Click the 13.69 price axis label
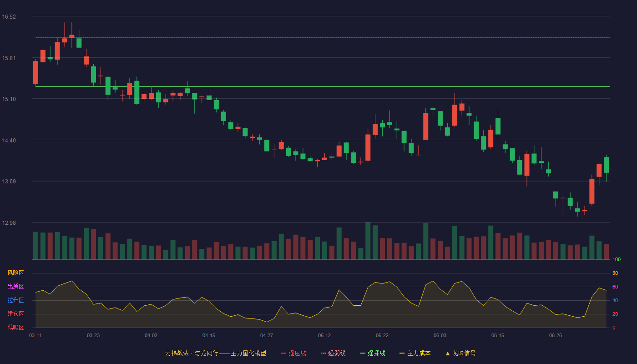This screenshot has height=364, width=637. point(9,182)
